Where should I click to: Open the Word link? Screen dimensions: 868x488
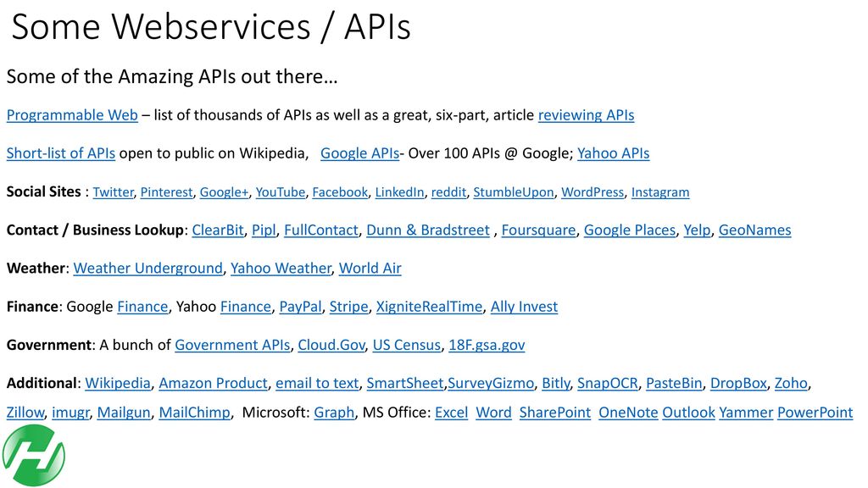494,413
